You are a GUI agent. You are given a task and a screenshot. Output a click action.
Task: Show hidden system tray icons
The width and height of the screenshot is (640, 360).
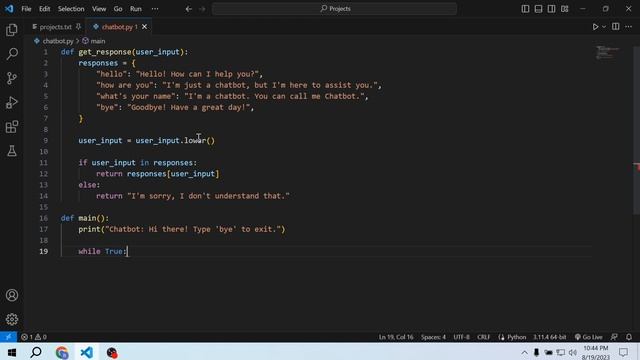(x=524, y=353)
